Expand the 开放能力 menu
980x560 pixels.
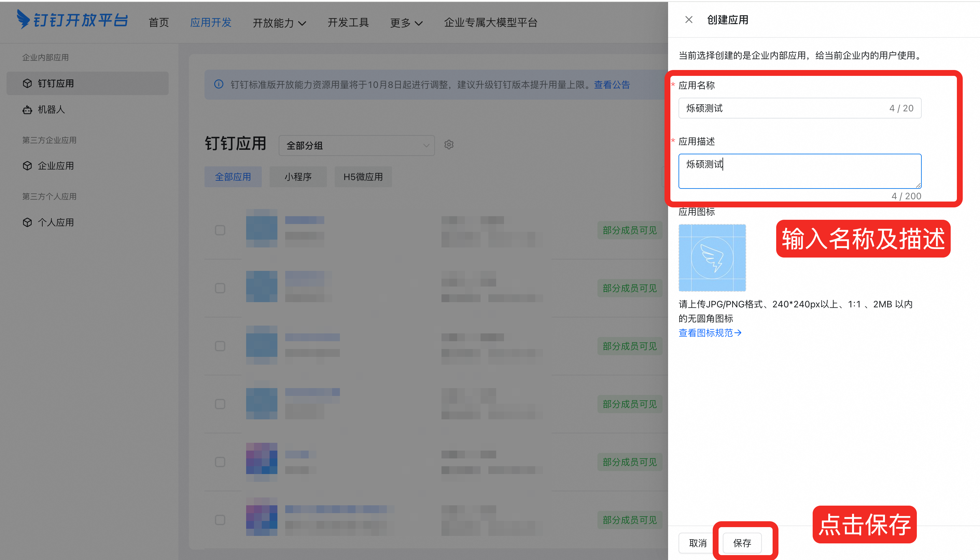(x=279, y=23)
